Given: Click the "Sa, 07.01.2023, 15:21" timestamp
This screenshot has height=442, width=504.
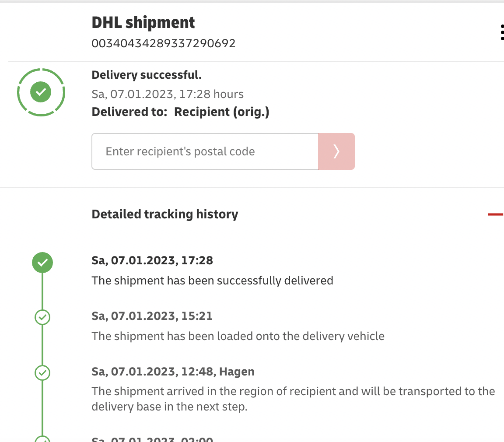Looking at the screenshot, I should (x=152, y=316).
